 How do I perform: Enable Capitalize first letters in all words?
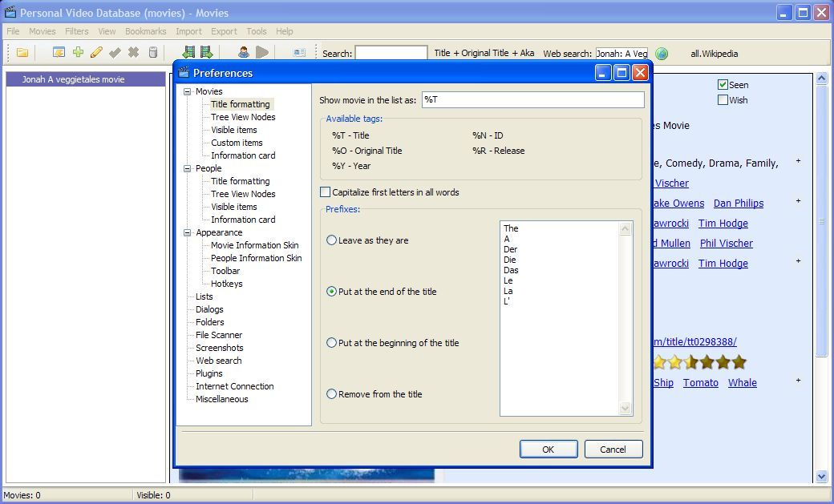(x=325, y=192)
